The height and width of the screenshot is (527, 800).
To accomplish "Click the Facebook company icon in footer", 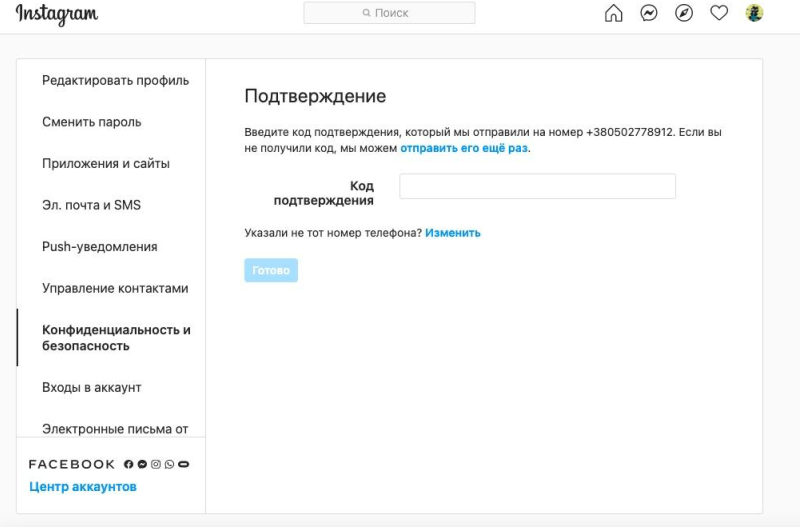I will (x=129, y=464).
